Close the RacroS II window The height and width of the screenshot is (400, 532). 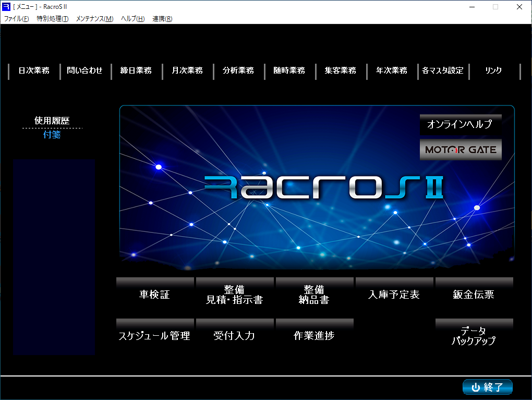coord(519,7)
